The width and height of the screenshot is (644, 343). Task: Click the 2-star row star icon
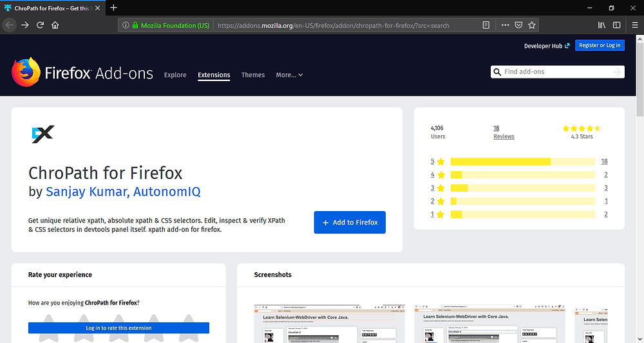441,201
